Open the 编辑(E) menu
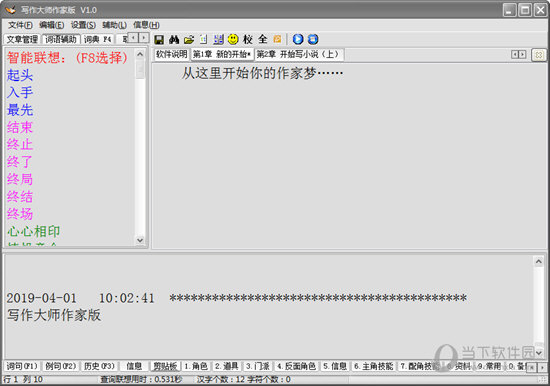The image size is (550, 386). [52, 25]
